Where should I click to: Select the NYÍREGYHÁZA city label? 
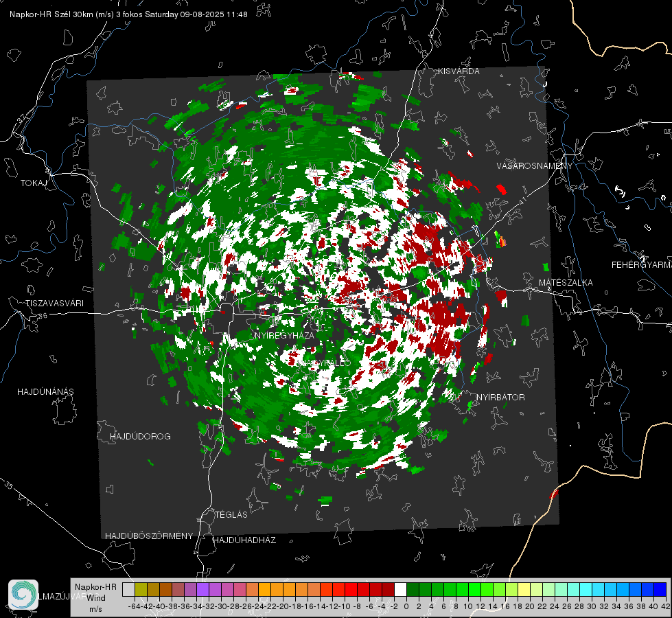pyautogui.click(x=284, y=335)
